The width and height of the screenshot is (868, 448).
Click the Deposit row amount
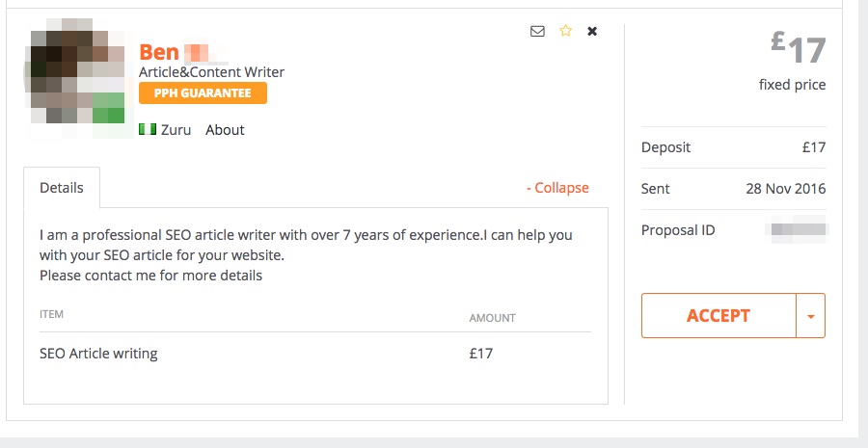[x=814, y=147]
